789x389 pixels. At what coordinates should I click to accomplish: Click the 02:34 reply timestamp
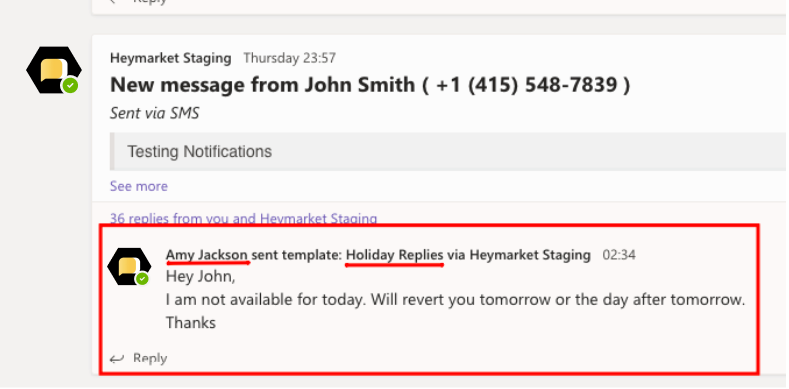coord(619,255)
